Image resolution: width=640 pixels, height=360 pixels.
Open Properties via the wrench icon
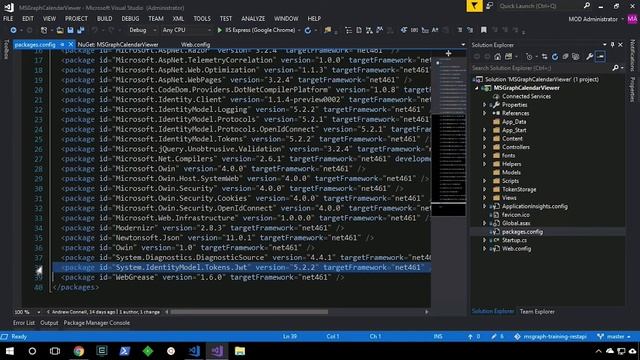pyautogui.click(x=589, y=57)
